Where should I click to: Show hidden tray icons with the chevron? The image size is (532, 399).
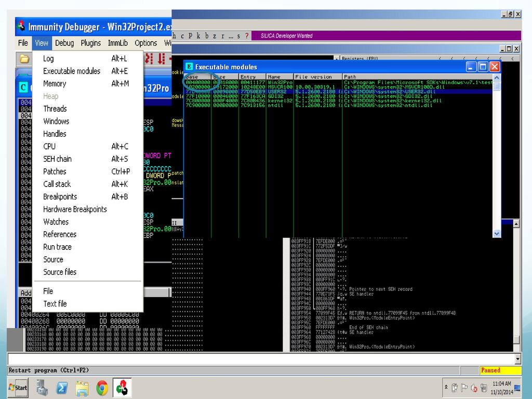(x=446, y=387)
